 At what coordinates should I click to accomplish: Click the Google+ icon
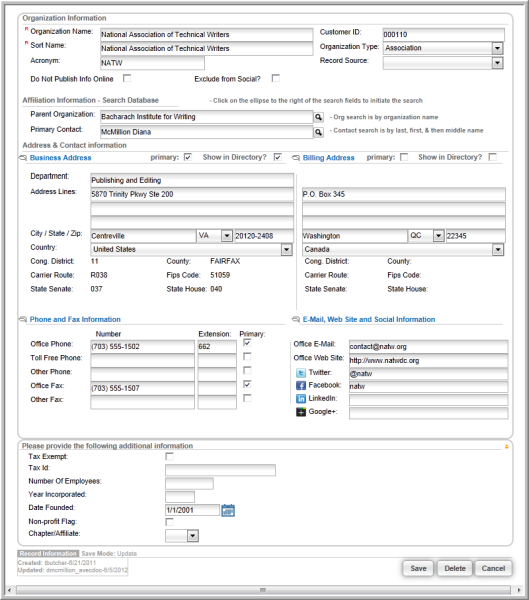click(x=301, y=412)
